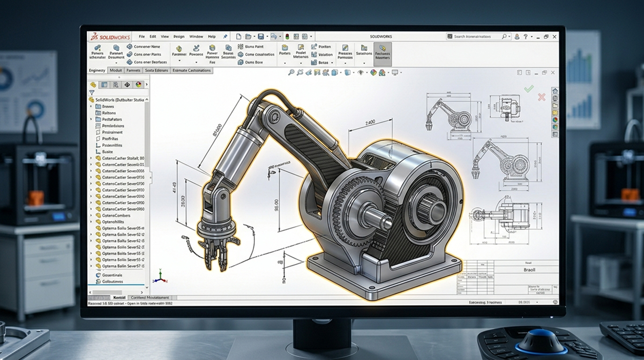Click the pin icon next to Help menu
The height and width of the screenshot is (360, 644).
[x=225, y=36]
